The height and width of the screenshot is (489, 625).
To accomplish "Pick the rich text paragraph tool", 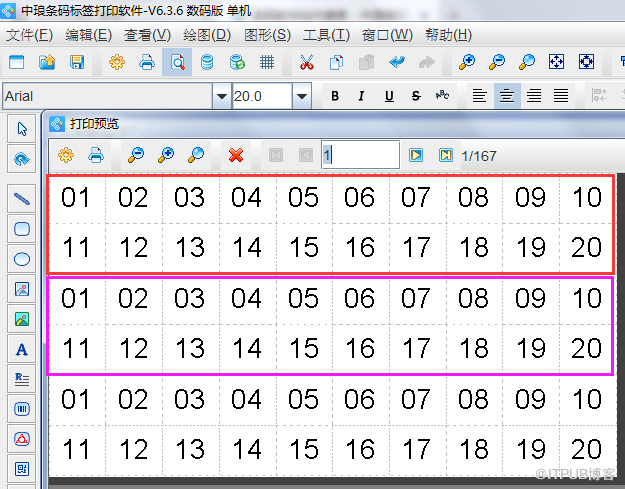I will pyautogui.click(x=22, y=379).
